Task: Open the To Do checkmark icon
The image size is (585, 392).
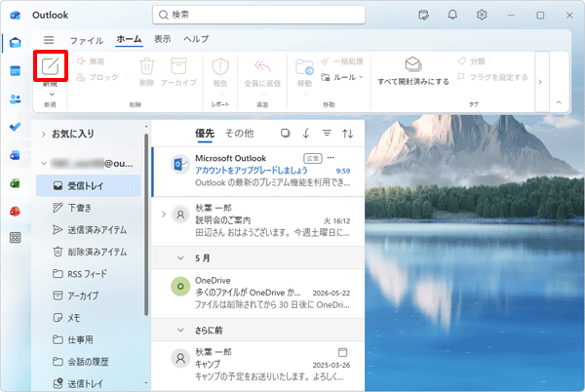Action: [16, 127]
